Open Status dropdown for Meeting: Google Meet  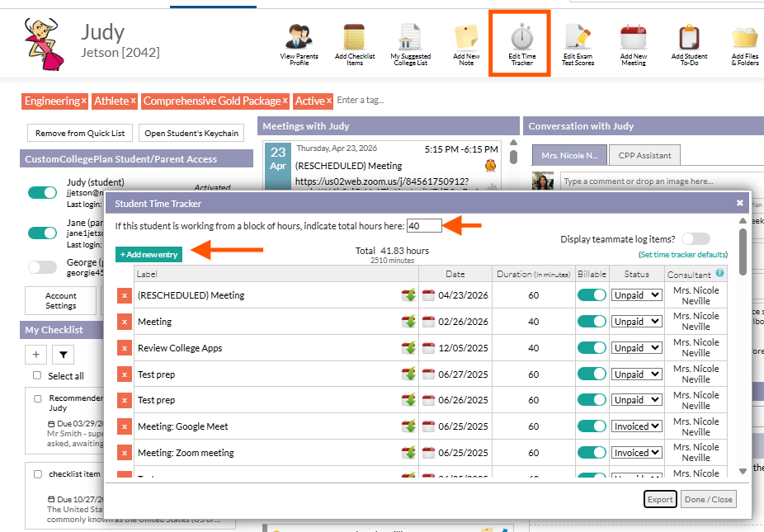[636, 426]
